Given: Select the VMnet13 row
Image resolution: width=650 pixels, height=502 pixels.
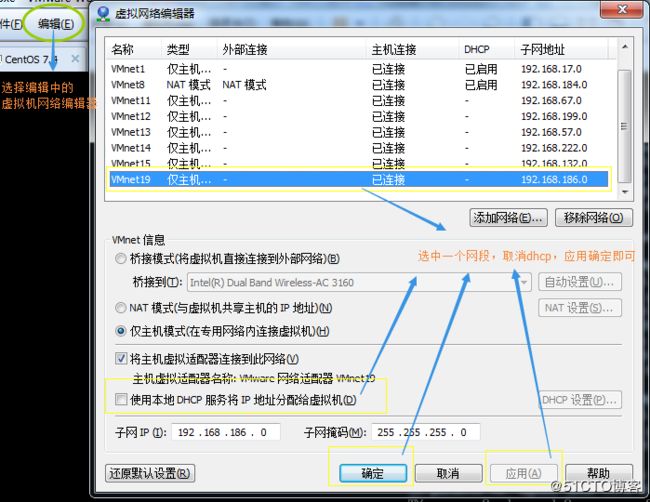Looking at the screenshot, I should point(359,132).
